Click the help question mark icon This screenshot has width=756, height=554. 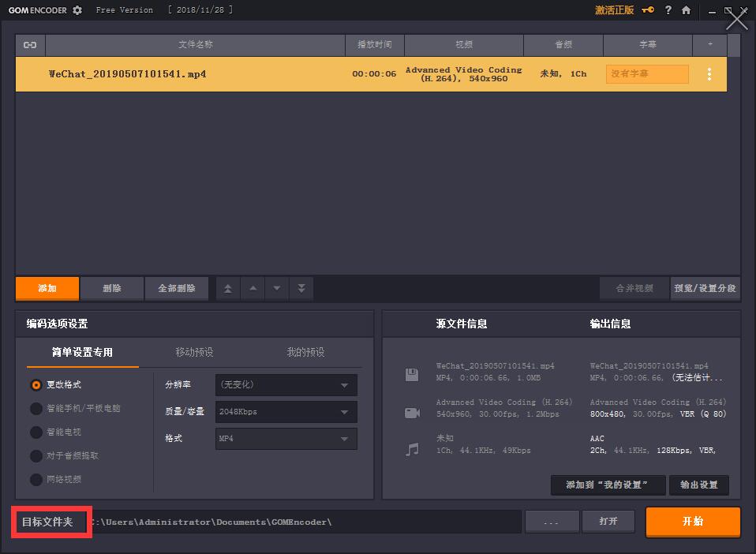coord(668,10)
